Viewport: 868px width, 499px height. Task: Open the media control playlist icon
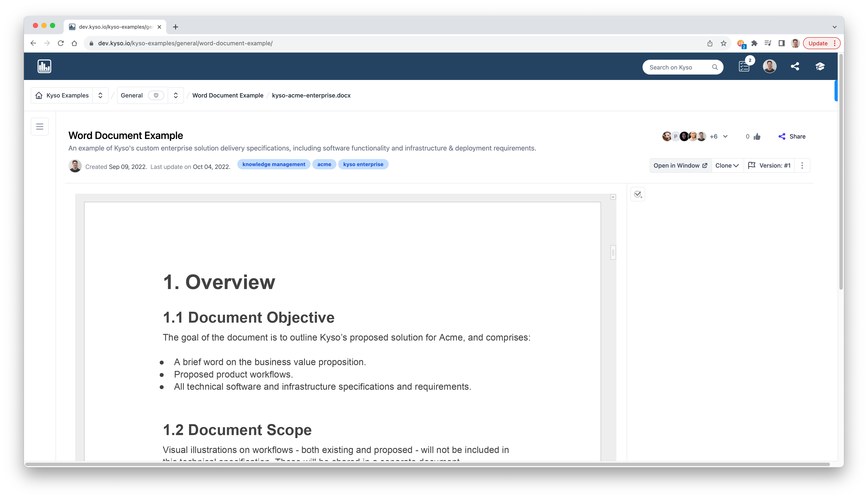coord(768,43)
